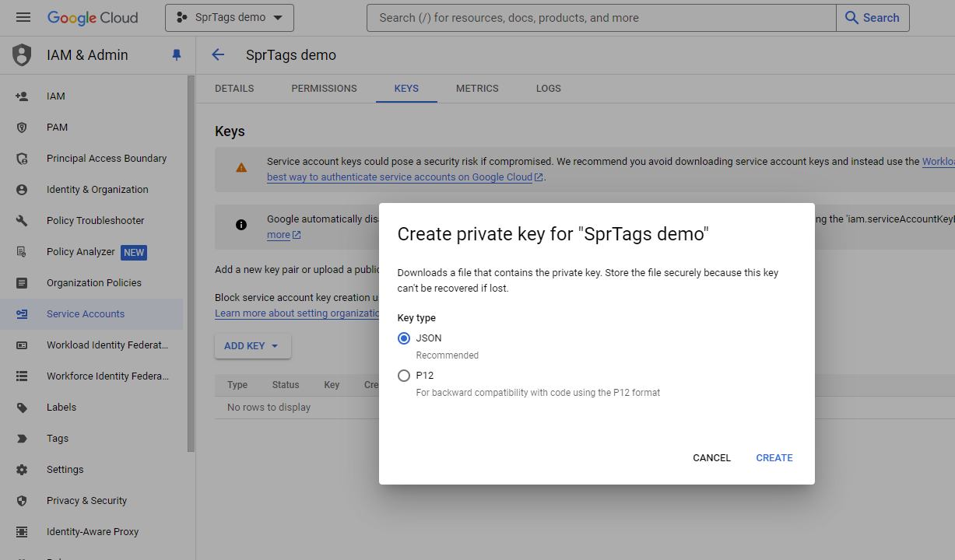
Task: Select the JSON key type
Action: tap(404, 338)
